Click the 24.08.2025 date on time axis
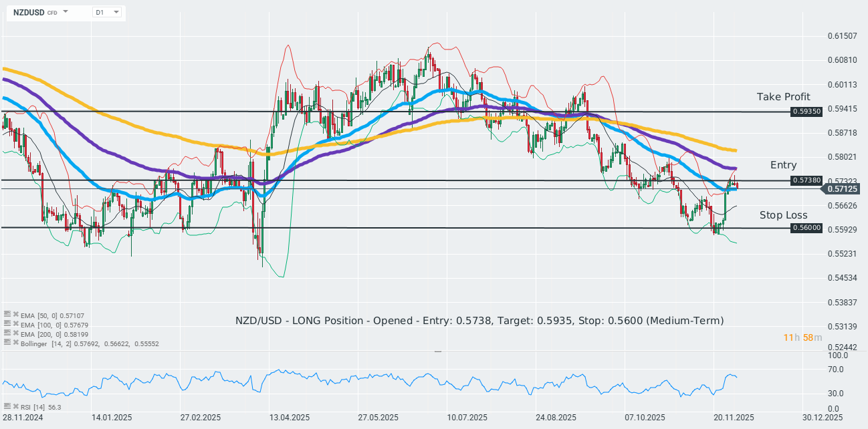Viewport: 868px width, 429px height. 556,417
